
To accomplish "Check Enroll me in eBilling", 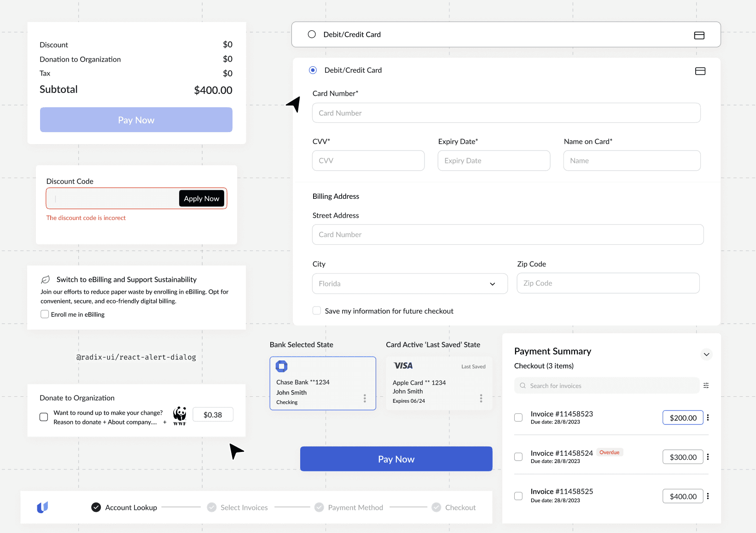I will [x=45, y=314].
